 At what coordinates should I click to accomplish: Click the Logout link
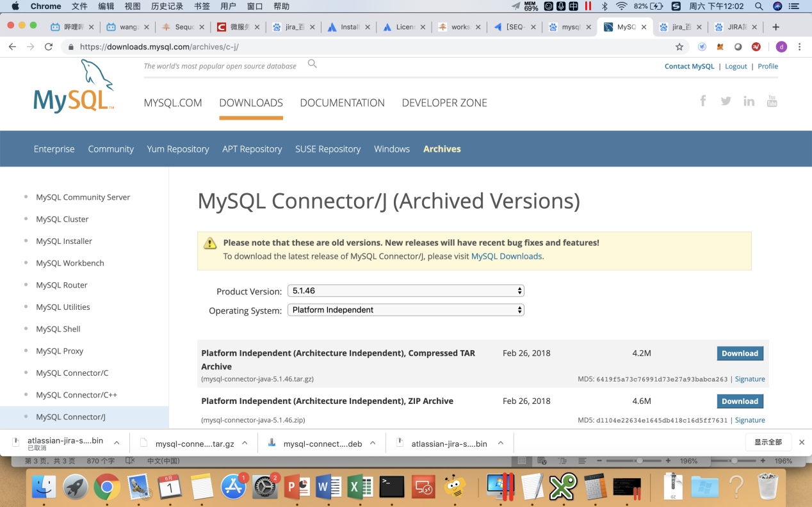(x=736, y=66)
